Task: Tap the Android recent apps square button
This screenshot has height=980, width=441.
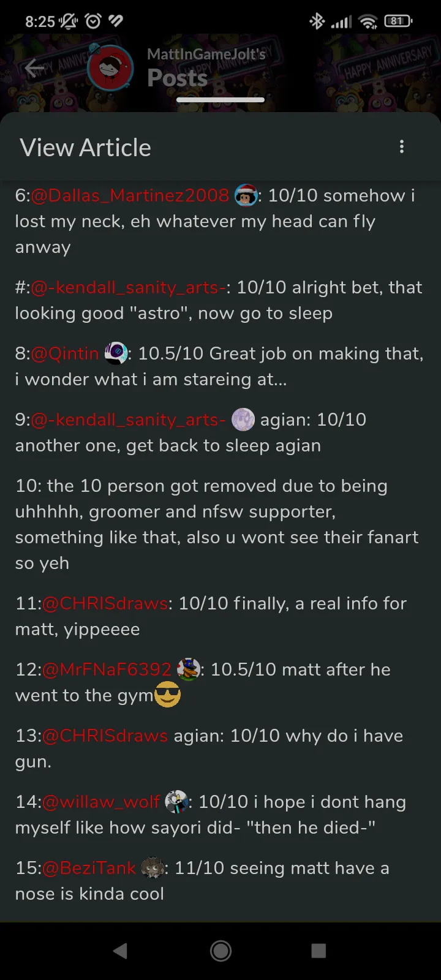Action: 318,951
